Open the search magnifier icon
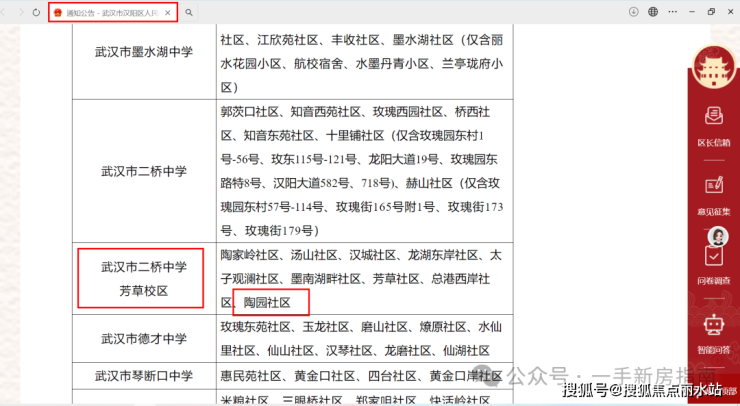 point(189,13)
